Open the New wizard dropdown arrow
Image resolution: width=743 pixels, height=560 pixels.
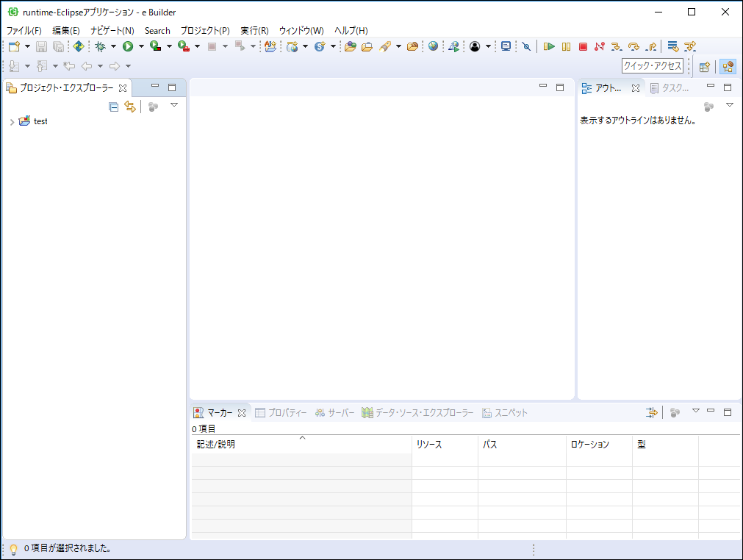pyautogui.click(x=27, y=46)
